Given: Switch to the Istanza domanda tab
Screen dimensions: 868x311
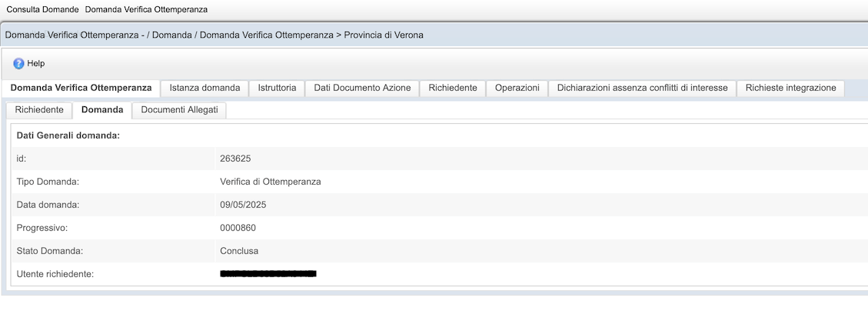Looking at the screenshot, I should pyautogui.click(x=205, y=88).
